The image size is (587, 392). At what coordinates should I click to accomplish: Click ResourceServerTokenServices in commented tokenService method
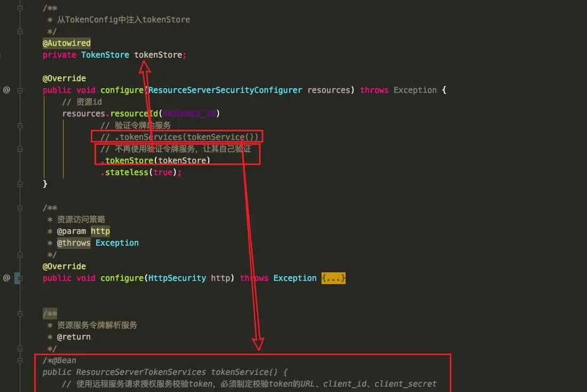coord(140,372)
